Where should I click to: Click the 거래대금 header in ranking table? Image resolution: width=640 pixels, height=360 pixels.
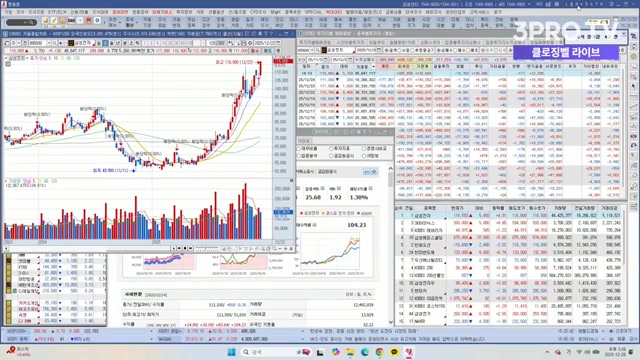pyautogui.click(x=609, y=208)
